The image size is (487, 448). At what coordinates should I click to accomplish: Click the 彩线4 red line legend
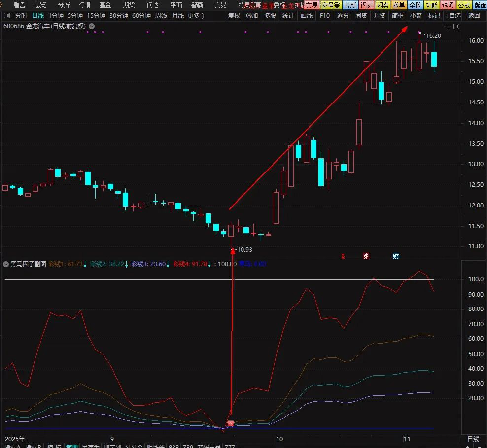coord(190,264)
